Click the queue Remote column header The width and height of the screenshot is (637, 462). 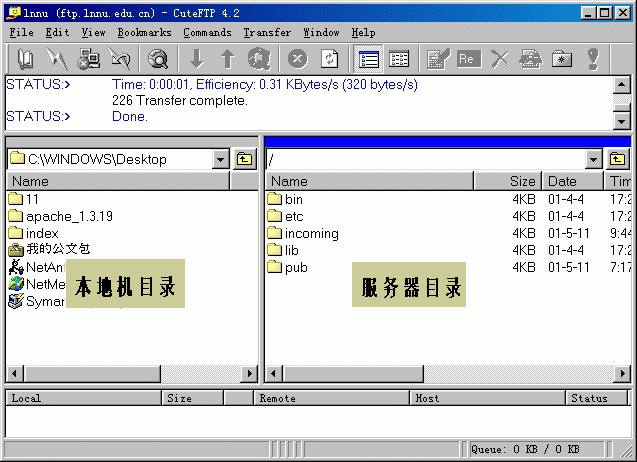pyautogui.click(x=332, y=398)
